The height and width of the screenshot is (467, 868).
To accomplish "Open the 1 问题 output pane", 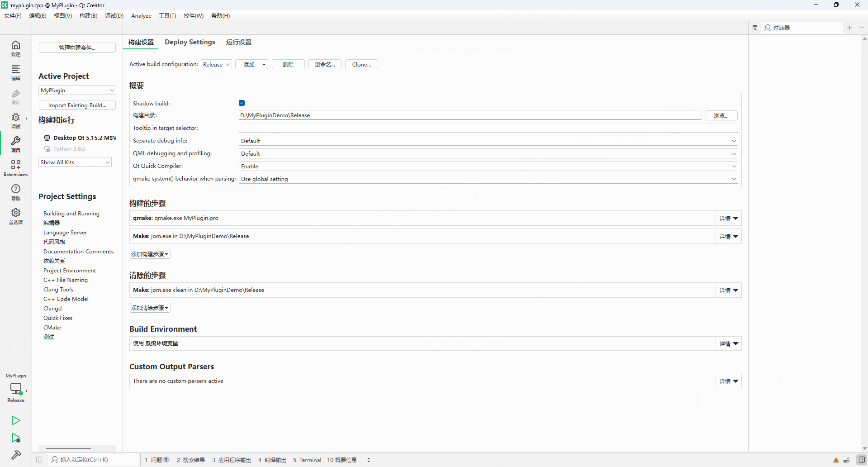I will [x=157, y=460].
